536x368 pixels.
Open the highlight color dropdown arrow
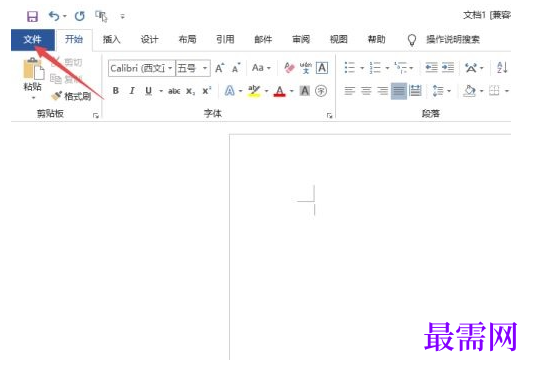point(266,91)
